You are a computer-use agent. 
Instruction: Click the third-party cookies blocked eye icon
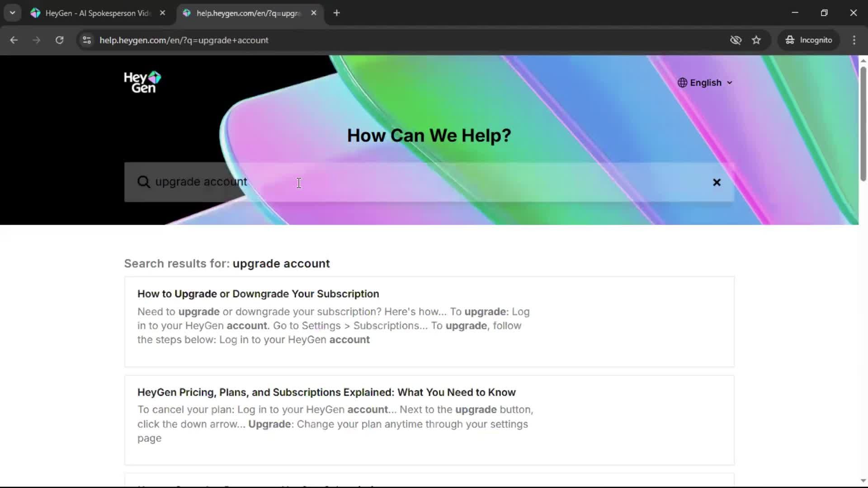[736, 40]
